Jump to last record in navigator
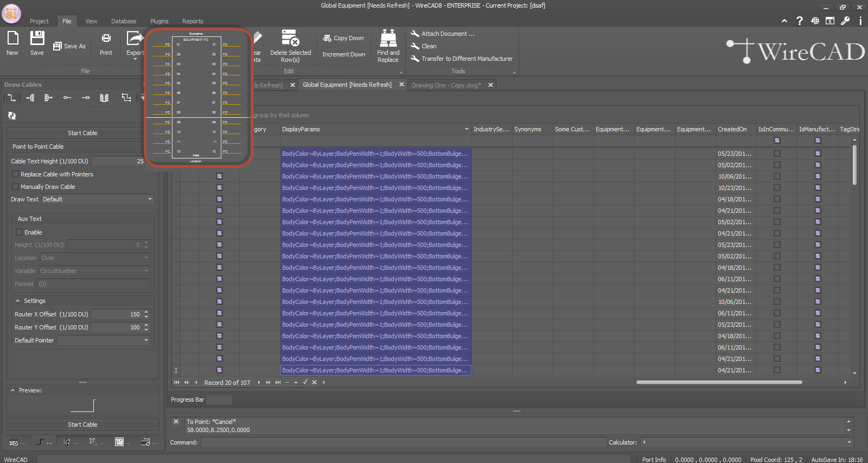Image resolution: width=868 pixels, height=463 pixels. (278, 383)
